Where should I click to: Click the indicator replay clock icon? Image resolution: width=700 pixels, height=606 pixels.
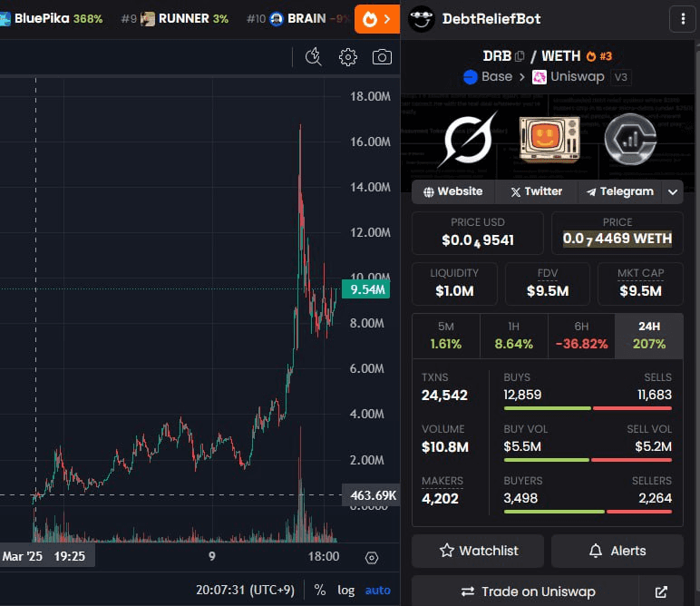point(314,57)
